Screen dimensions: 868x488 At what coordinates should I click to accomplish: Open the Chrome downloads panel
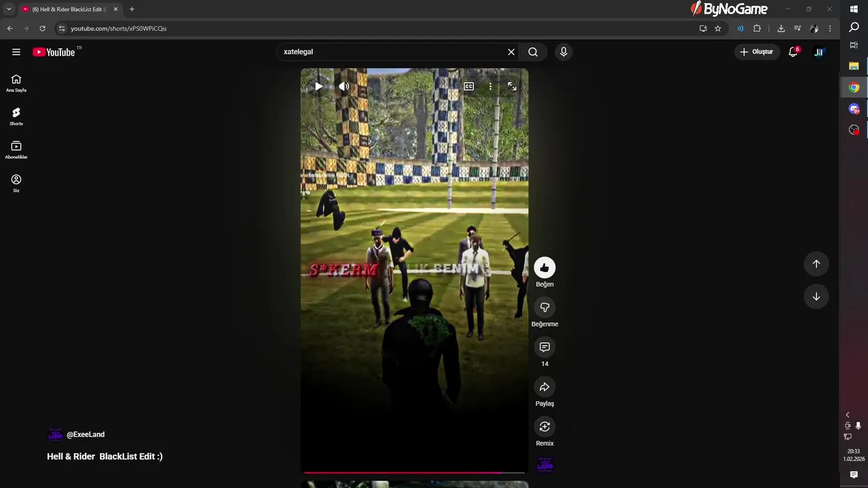[x=781, y=28]
